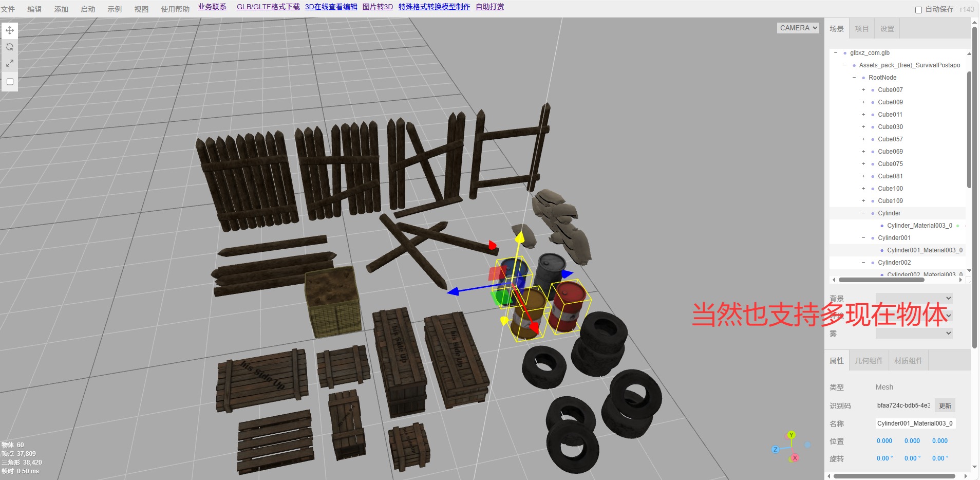Follow the 业务联系 link
The height and width of the screenshot is (480, 980).
[212, 7]
